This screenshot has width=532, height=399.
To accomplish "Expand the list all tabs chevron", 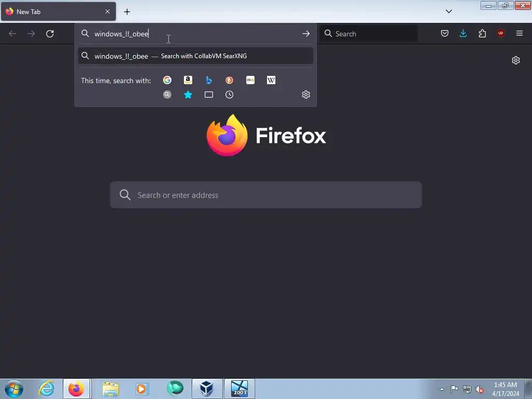I will (x=448, y=11).
